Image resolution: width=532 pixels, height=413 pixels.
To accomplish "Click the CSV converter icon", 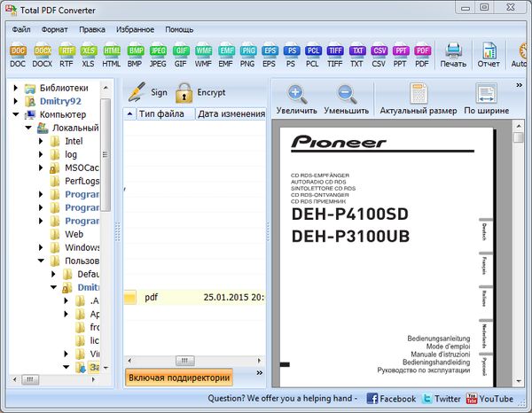I will [379, 51].
